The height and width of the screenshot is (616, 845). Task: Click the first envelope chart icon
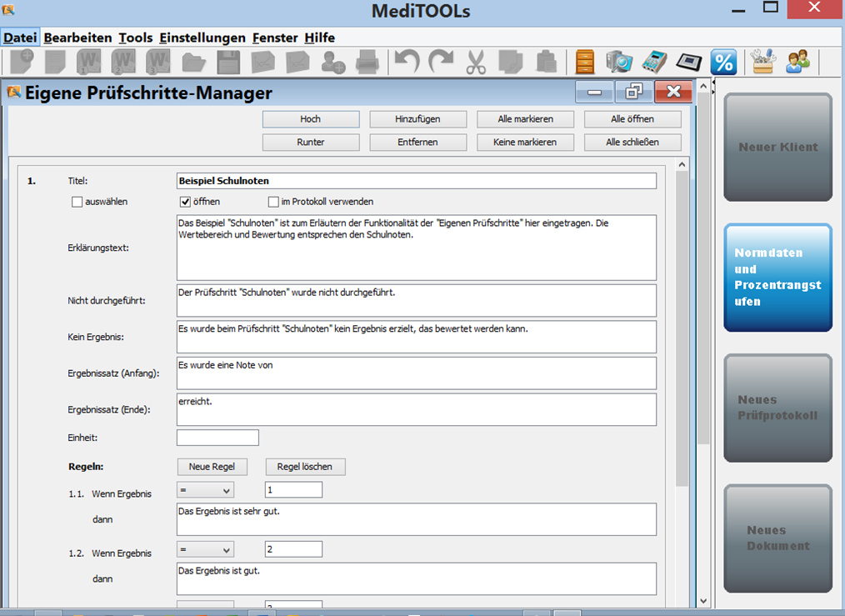[x=263, y=62]
